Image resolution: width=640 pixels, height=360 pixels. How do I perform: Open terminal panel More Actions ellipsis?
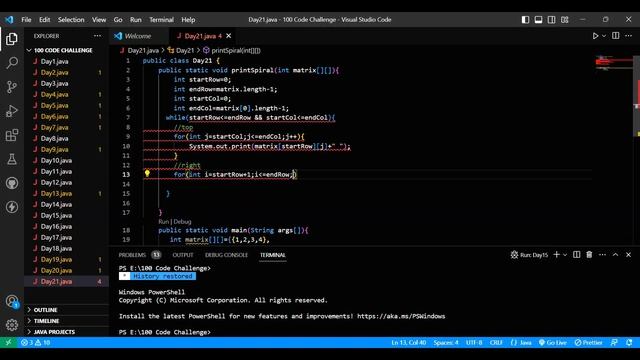[x=602, y=255]
